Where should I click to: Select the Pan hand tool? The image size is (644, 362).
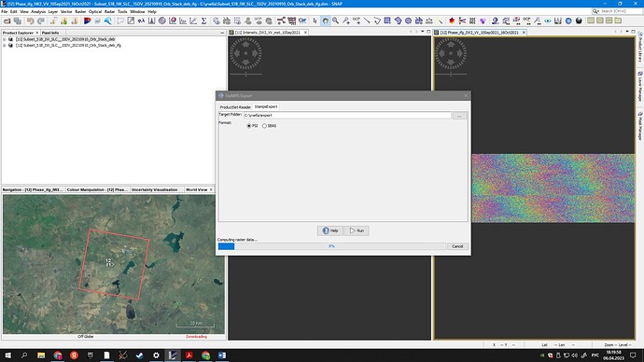[x=326, y=21]
